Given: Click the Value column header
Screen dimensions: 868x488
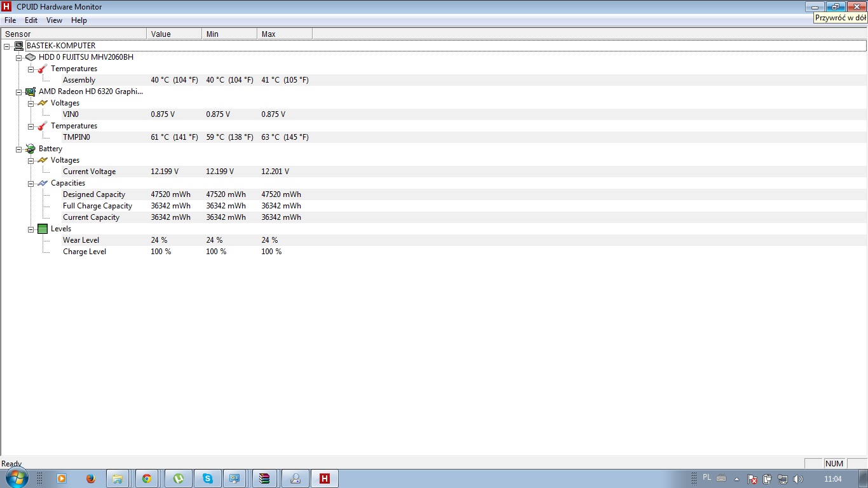Looking at the screenshot, I should [x=174, y=34].
